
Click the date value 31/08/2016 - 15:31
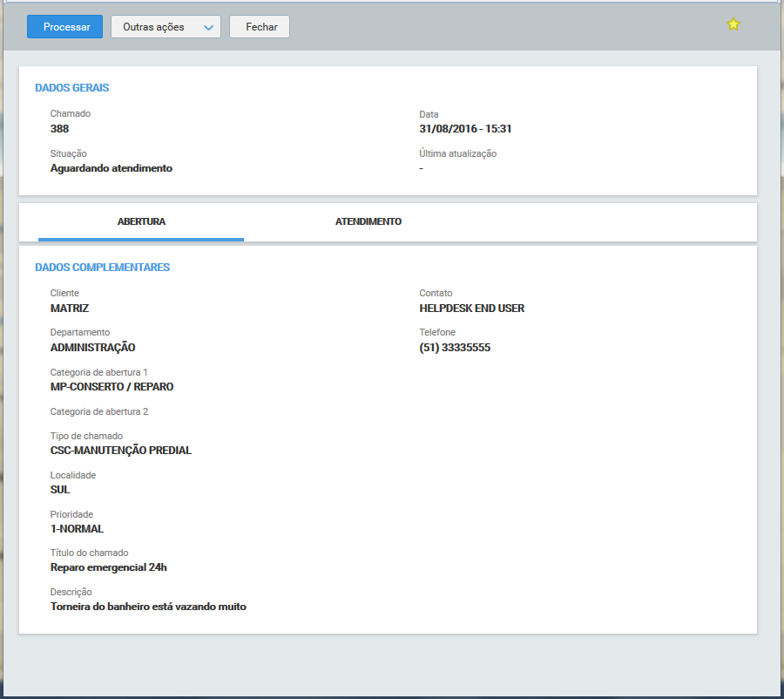point(464,129)
